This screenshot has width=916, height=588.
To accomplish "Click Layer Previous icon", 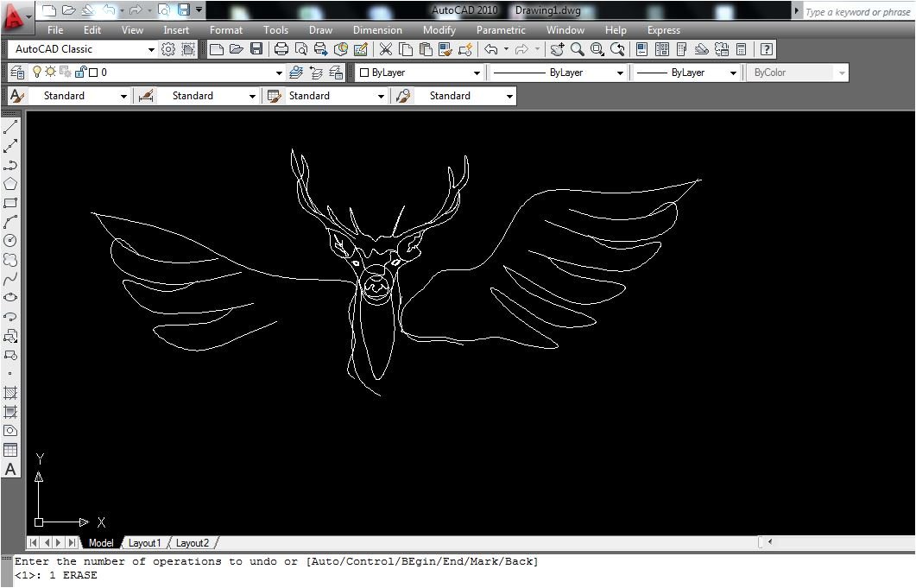I will [316, 73].
